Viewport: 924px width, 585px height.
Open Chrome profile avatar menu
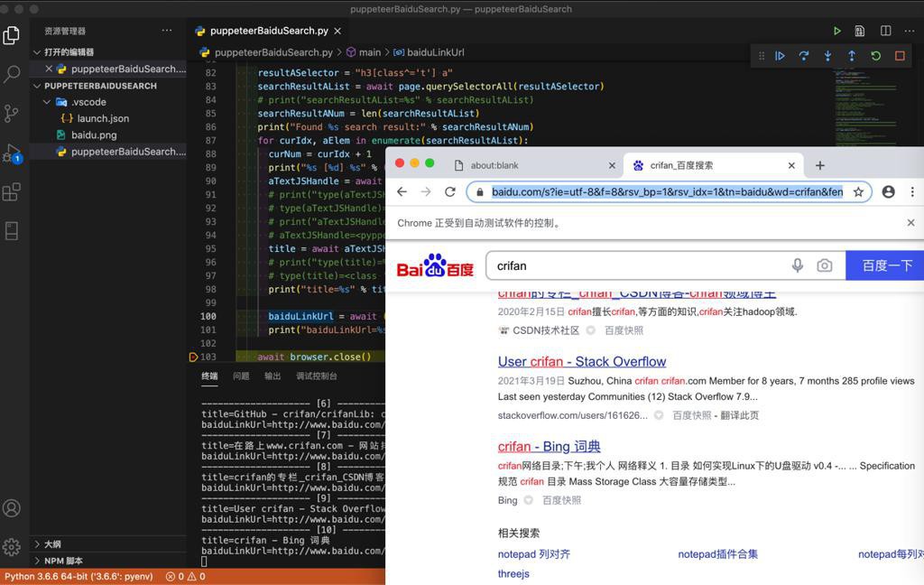(x=888, y=191)
